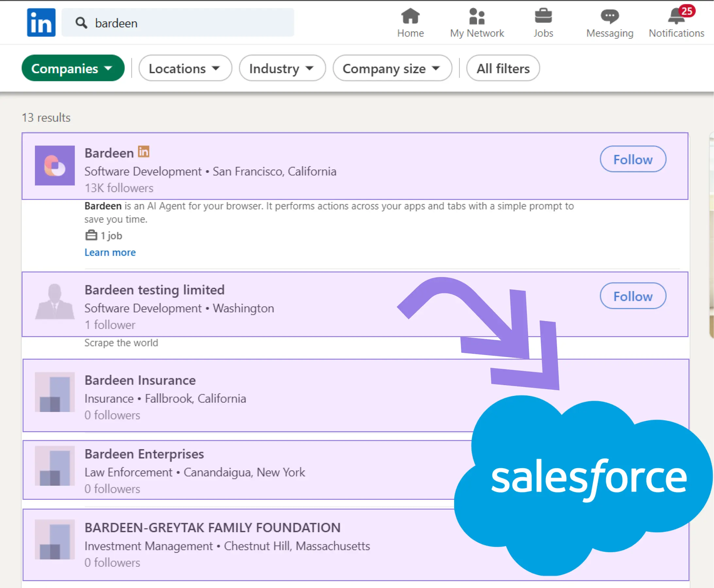
Task: Go to the Home house icon
Action: [x=410, y=16]
